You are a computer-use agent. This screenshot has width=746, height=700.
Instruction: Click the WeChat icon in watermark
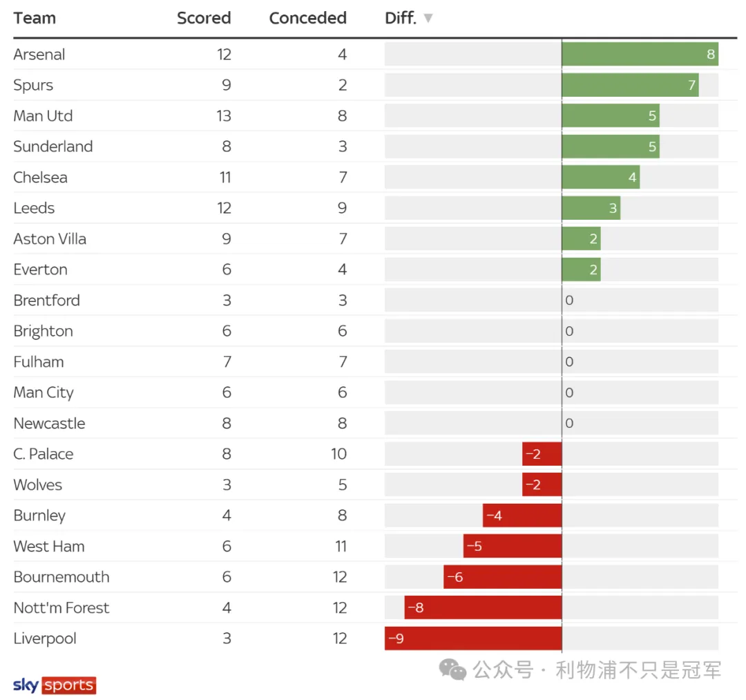pyautogui.click(x=453, y=669)
